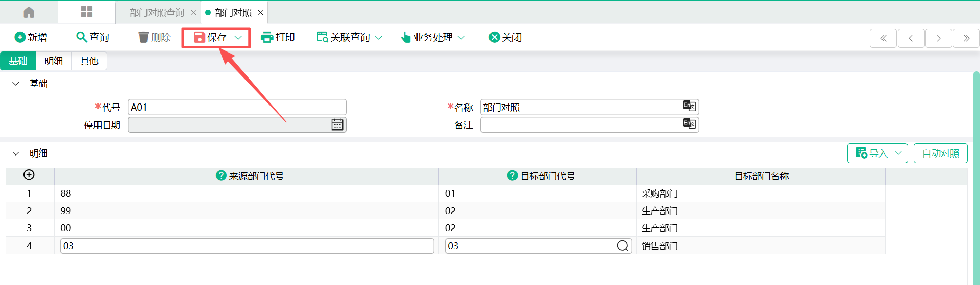This screenshot has height=285, width=980.
Task: Collapse the 明细 section chevron
Action: tap(16, 153)
